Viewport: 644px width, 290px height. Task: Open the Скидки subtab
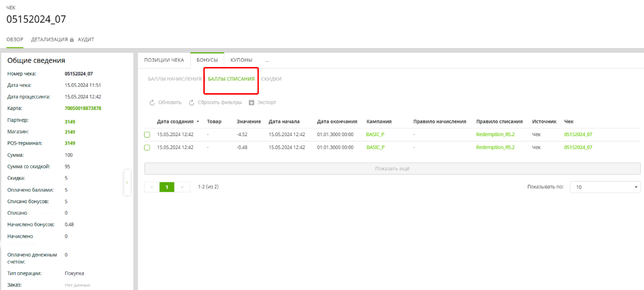click(271, 79)
